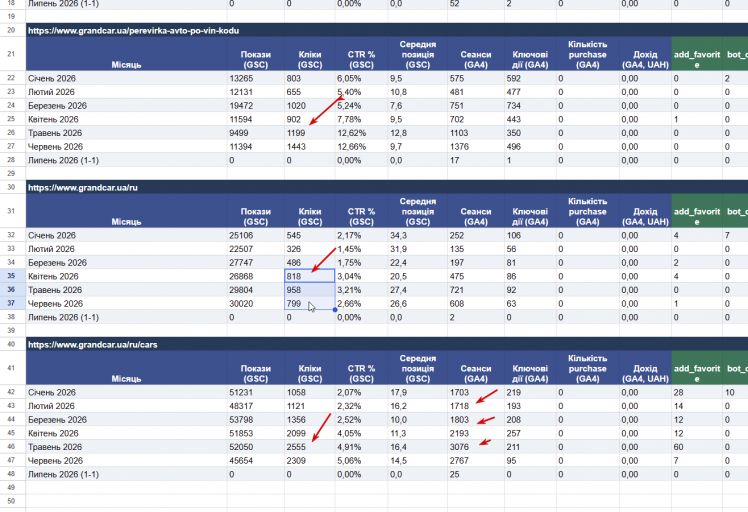748x512 pixels.
Task: Click the Середня позиція (GSC) header in row 21
Action: (x=417, y=54)
